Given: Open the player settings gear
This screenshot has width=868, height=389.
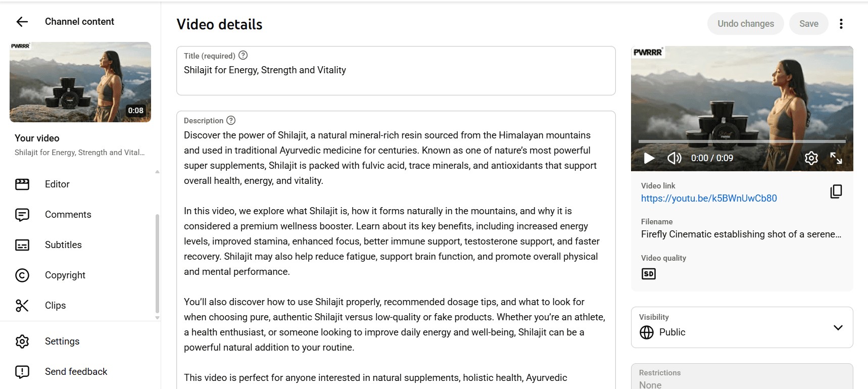Looking at the screenshot, I should coord(811,158).
